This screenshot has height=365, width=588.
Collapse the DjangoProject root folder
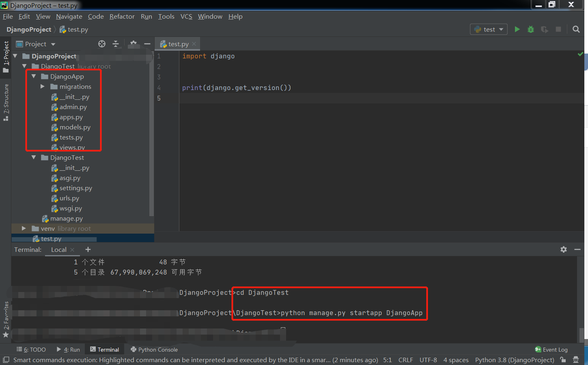15,56
